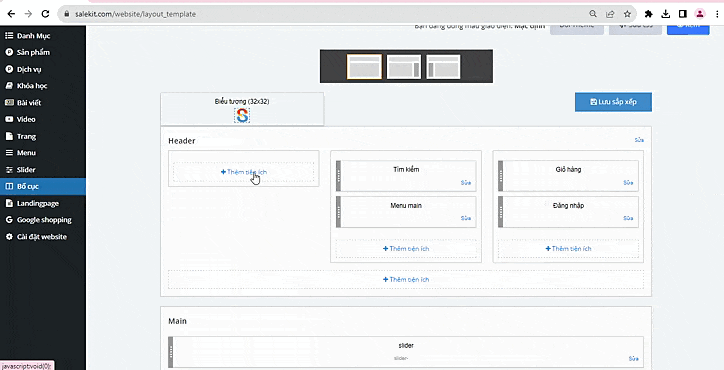724x370 pixels.
Task: Open Landingpage in the sidebar
Action: (x=42, y=203)
